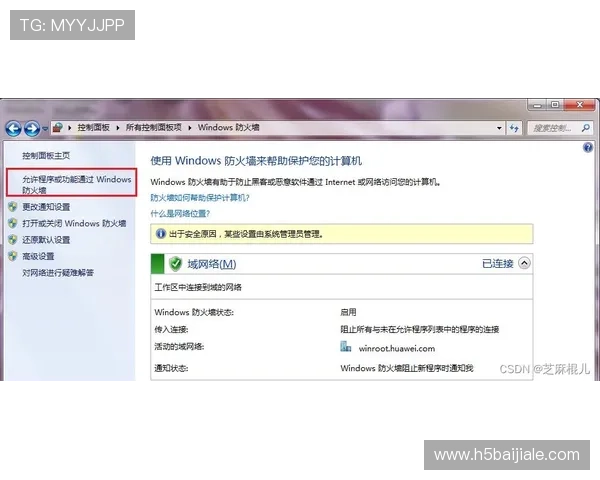
Task: Click 活动的域网络 label
Action: [x=179, y=347]
